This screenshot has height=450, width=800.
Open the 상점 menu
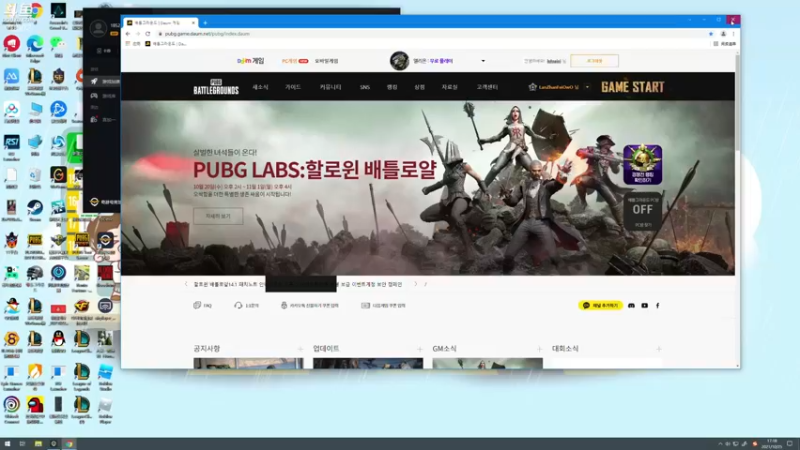(x=419, y=87)
